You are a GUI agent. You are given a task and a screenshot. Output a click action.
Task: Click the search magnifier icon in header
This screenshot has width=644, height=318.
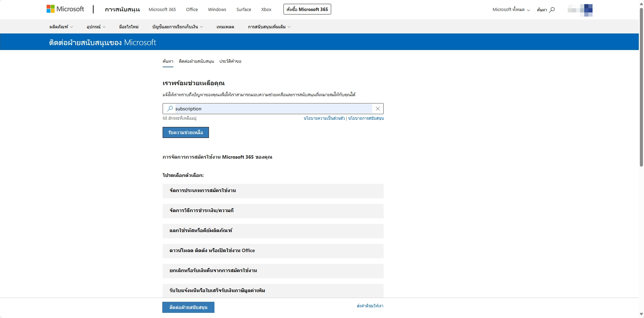click(552, 10)
